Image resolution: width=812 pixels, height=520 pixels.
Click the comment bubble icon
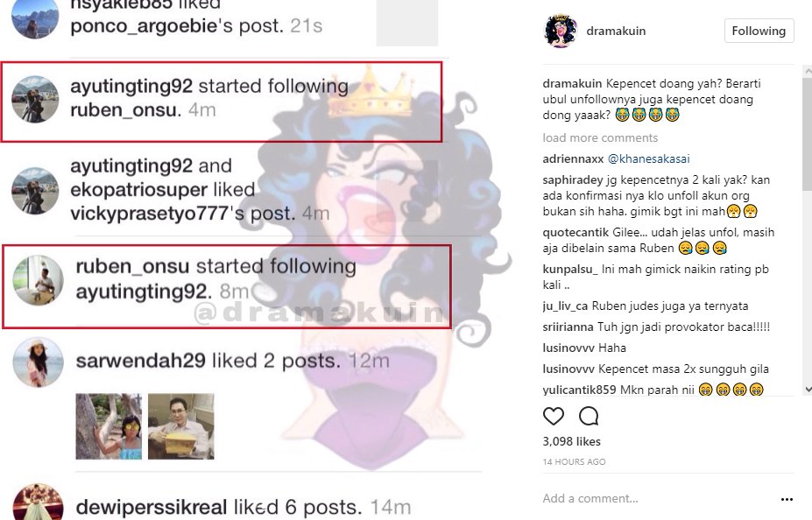(x=589, y=416)
